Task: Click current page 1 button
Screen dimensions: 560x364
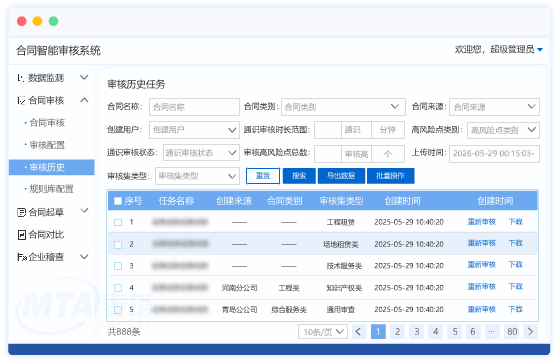Action: [x=378, y=332]
